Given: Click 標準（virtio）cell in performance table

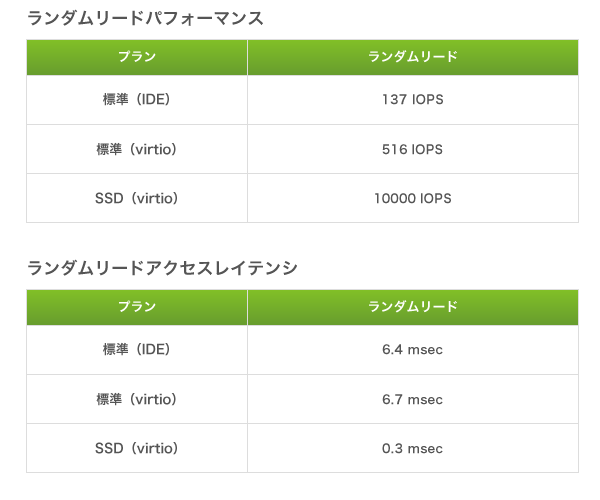Looking at the screenshot, I should [137, 149].
